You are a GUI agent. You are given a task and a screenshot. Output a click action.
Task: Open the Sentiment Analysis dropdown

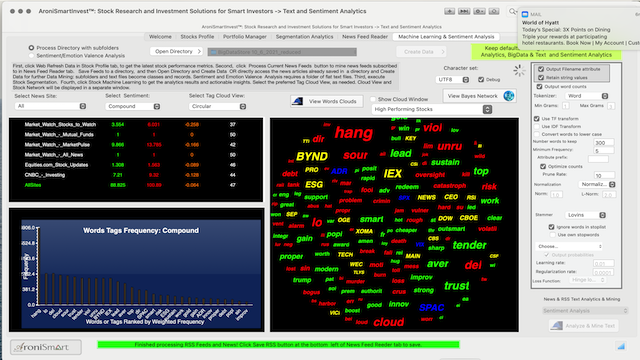585,311
